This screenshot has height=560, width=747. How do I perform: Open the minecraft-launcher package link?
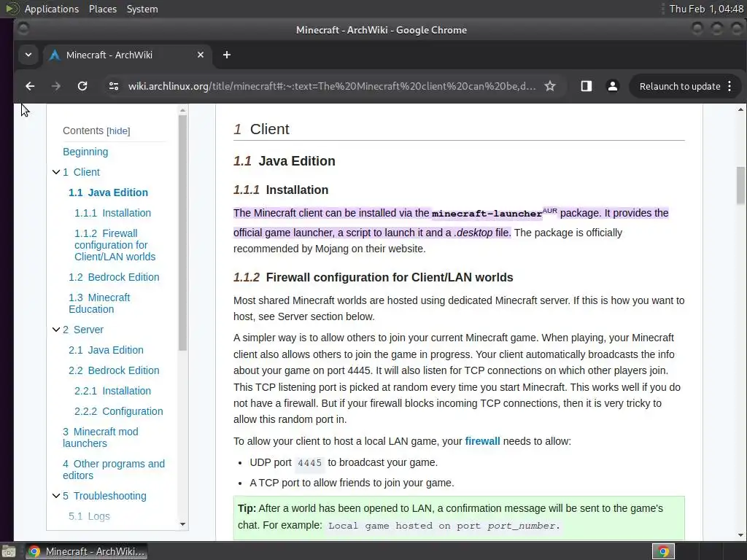tap(487, 214)
